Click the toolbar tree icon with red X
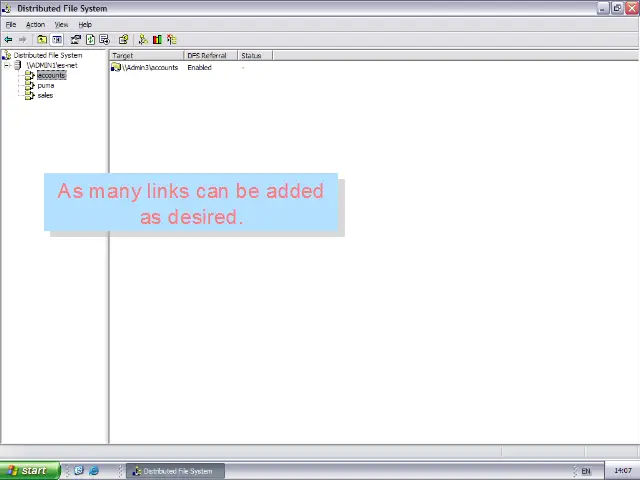The image size is (640, 480). (172, 40)
